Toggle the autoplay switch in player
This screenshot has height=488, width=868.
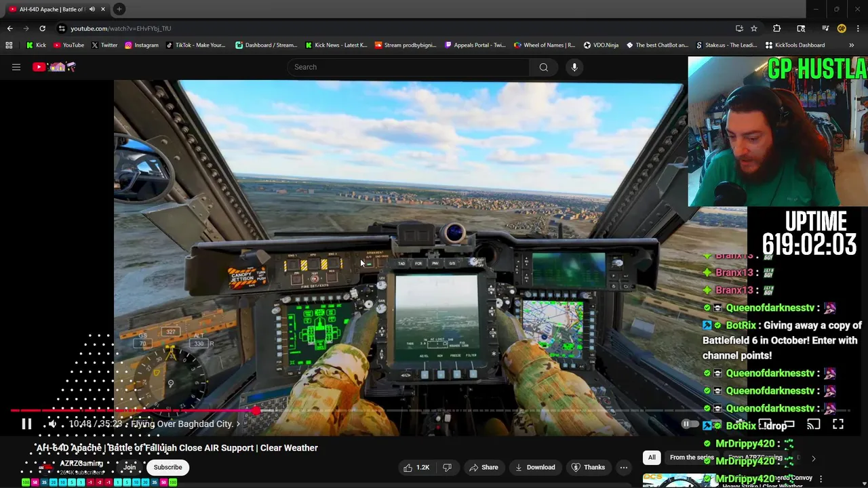[689, 424]
